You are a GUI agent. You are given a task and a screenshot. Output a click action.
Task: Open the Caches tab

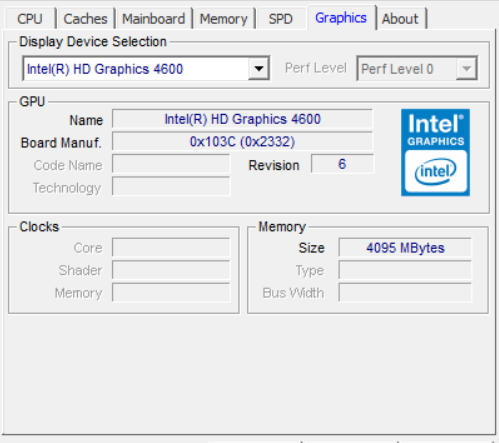point(85,19)
